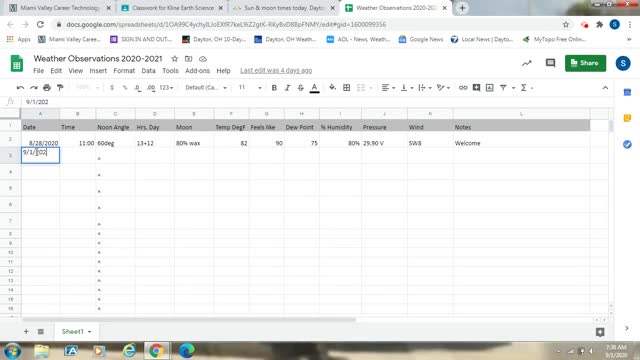
Task: Open the Sheet1 tab options arrow
Action: 89,332
